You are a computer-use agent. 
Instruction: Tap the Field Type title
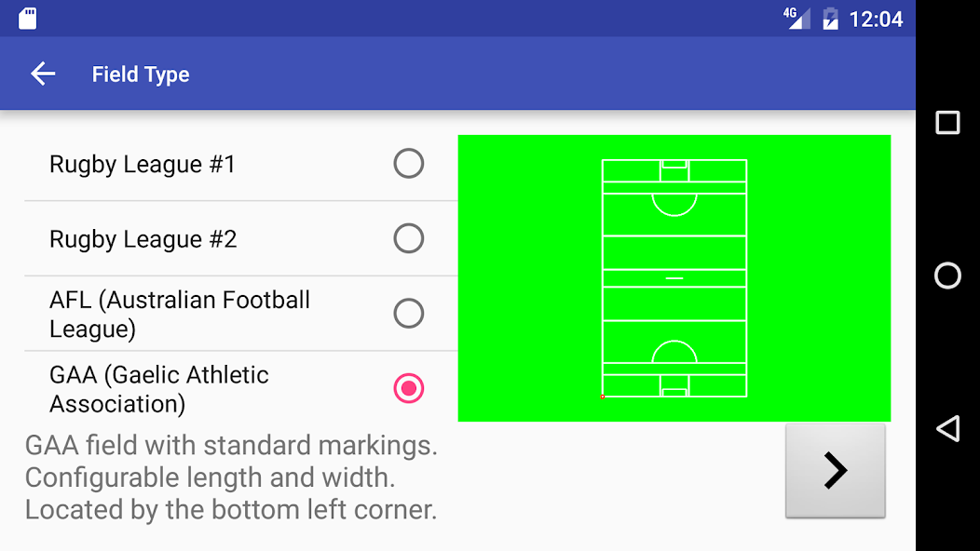click(141, 74)
